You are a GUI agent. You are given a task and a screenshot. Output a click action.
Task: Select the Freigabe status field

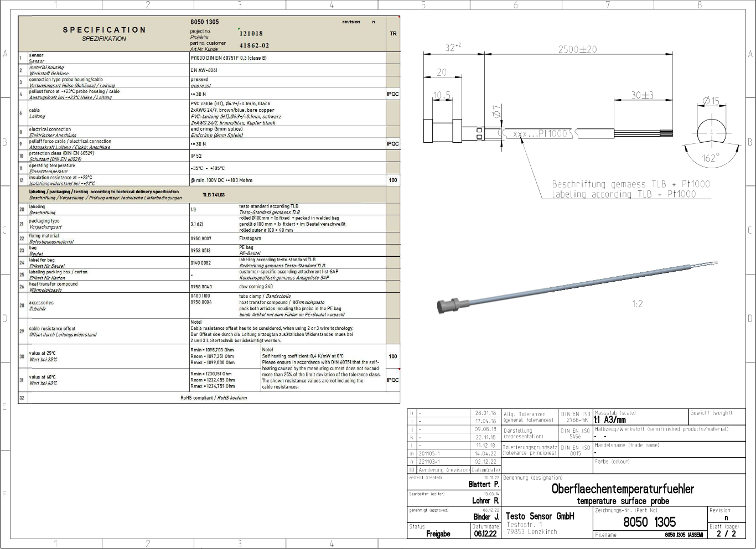[x=438, y=534]
